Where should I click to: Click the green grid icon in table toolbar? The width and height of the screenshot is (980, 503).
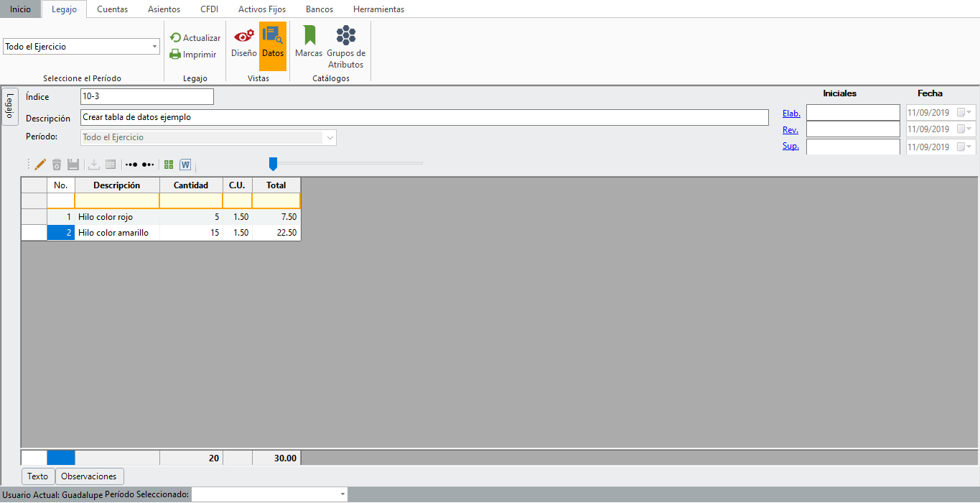[x=169, y=165]
